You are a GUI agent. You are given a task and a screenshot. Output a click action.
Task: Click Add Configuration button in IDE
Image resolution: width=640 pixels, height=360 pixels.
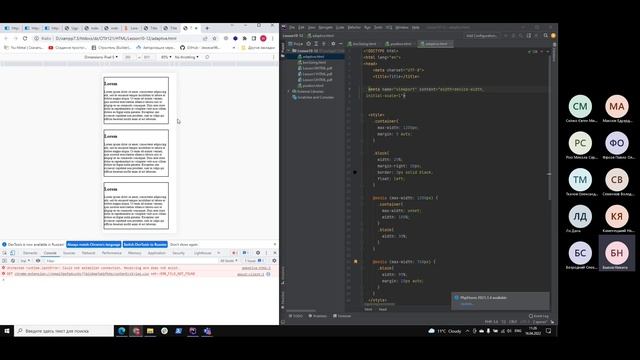(482, 36)
